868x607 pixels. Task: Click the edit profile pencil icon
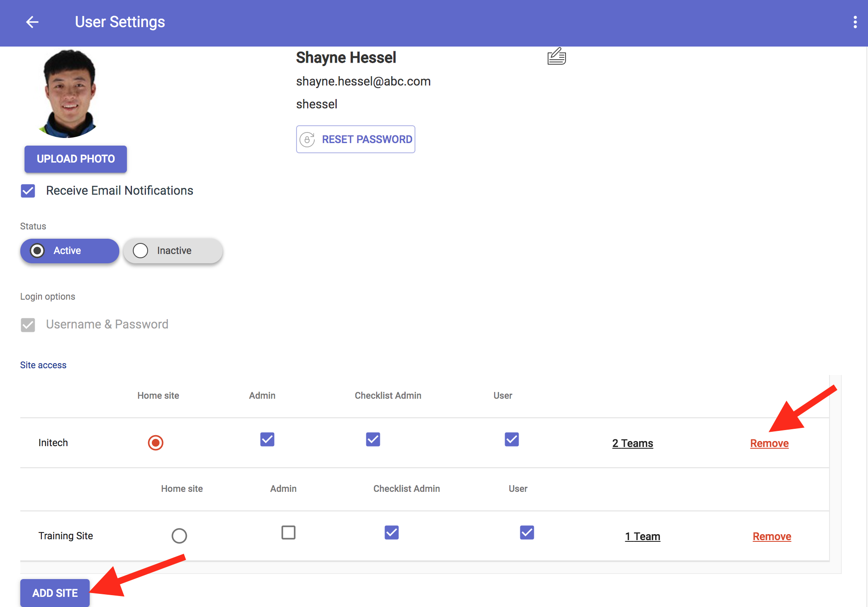pyautogui.click(x=556, y=56)
